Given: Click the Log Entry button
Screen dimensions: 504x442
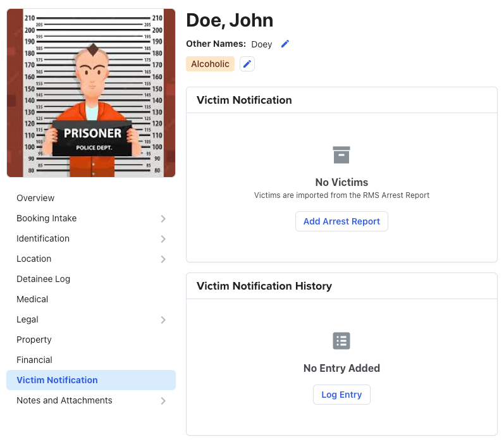Looking at the screenshot, I should [x=341, y=395].
